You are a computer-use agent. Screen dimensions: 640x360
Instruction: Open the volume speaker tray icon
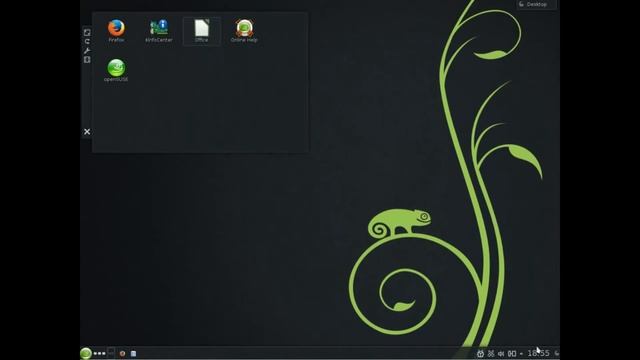tap(501, 353)
